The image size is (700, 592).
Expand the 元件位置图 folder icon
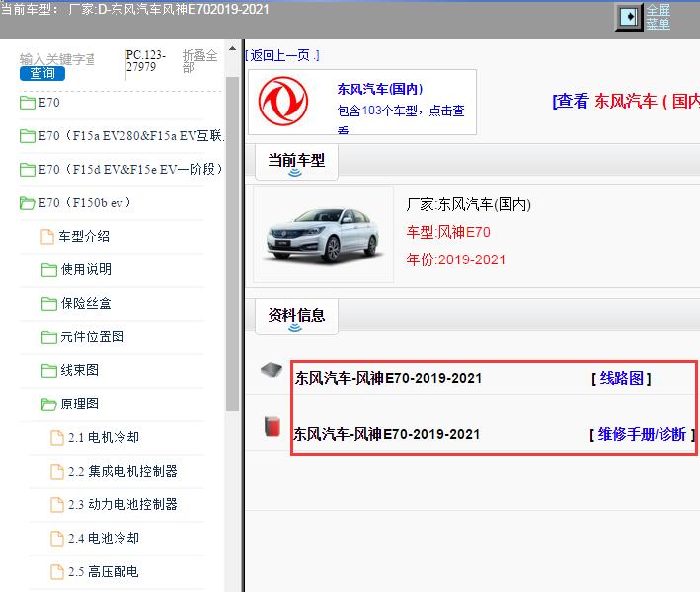[48, 336]
